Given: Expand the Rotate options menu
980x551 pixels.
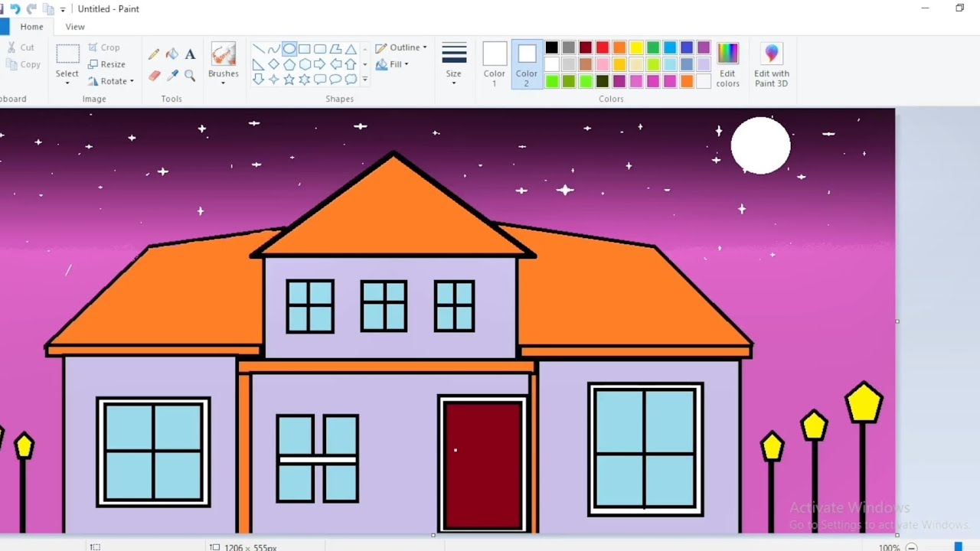Looking at the screenshot, I should (x=132, y=81).
